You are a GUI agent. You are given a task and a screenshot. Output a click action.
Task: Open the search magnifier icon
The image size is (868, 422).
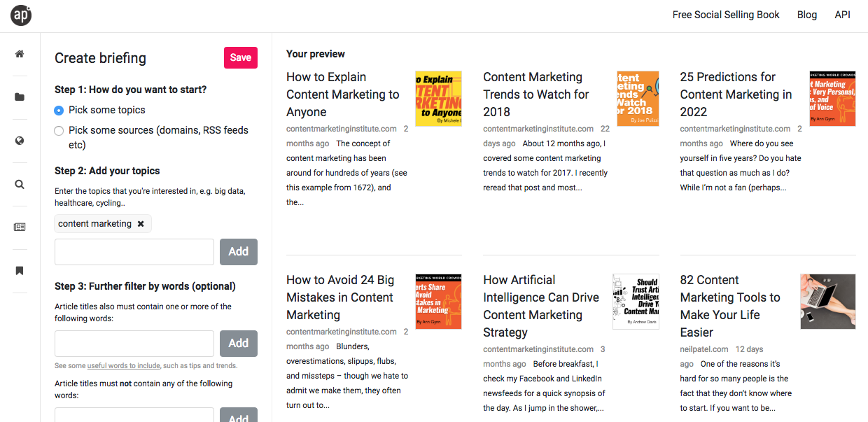coord(20,184)
